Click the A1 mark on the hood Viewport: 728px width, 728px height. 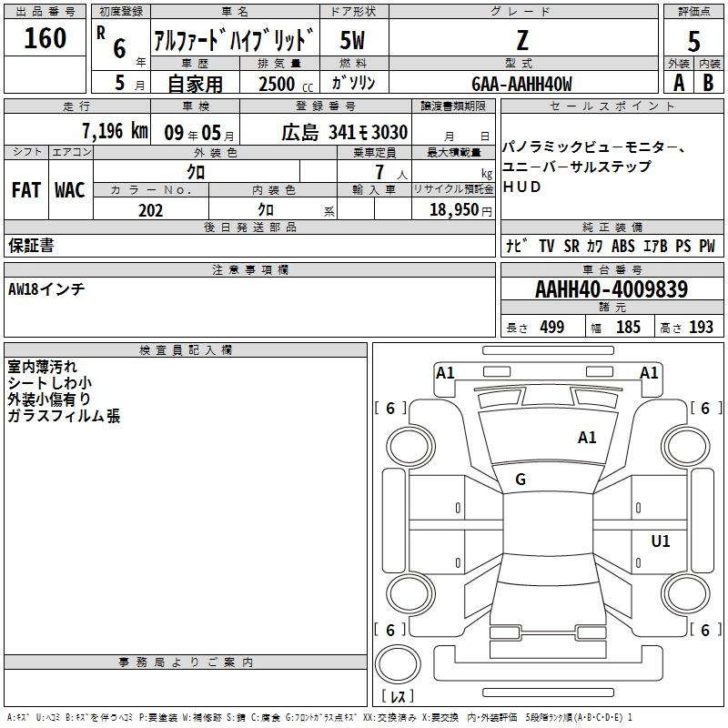(x=587, y=438)
